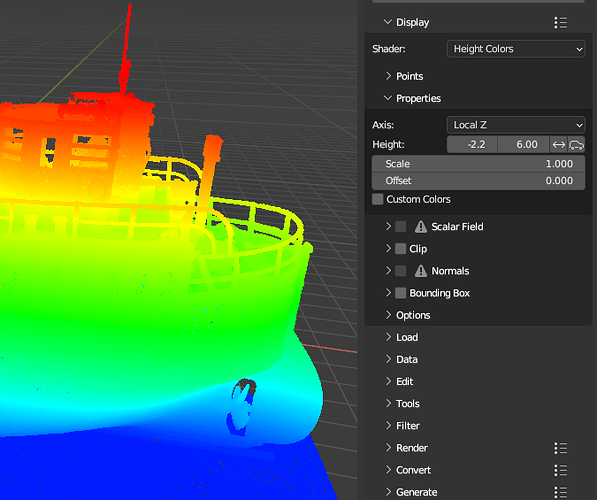Click the Scale slider field showing 1.000

pos(478,164)
